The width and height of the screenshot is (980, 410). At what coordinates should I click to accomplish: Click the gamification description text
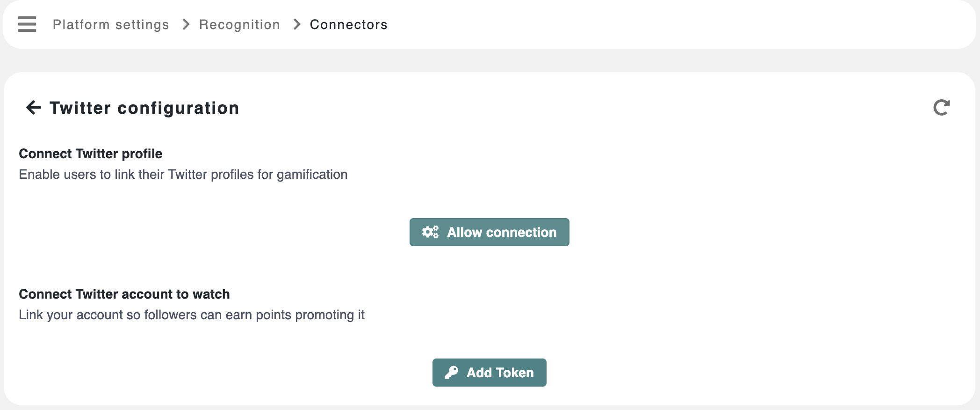pos(183,175)
